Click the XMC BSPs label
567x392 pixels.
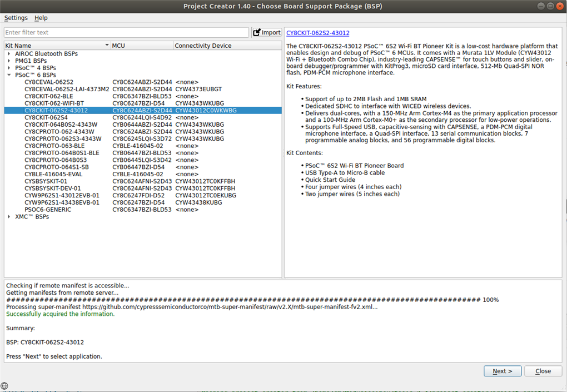pos(32,217)
